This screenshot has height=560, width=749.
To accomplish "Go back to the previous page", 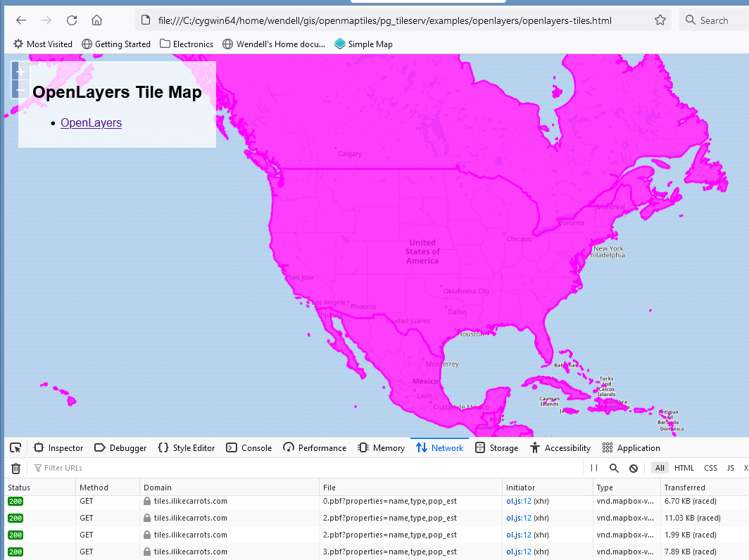I will (x=21, y=20).
